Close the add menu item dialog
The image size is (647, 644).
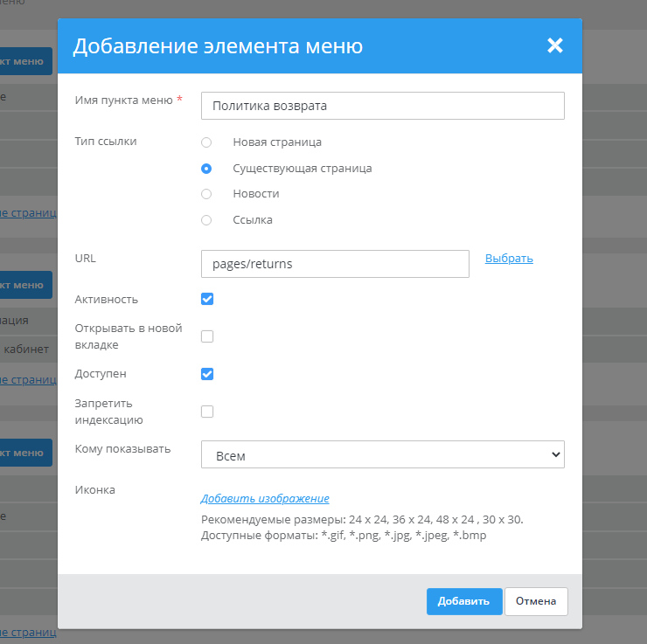point(554,45)
